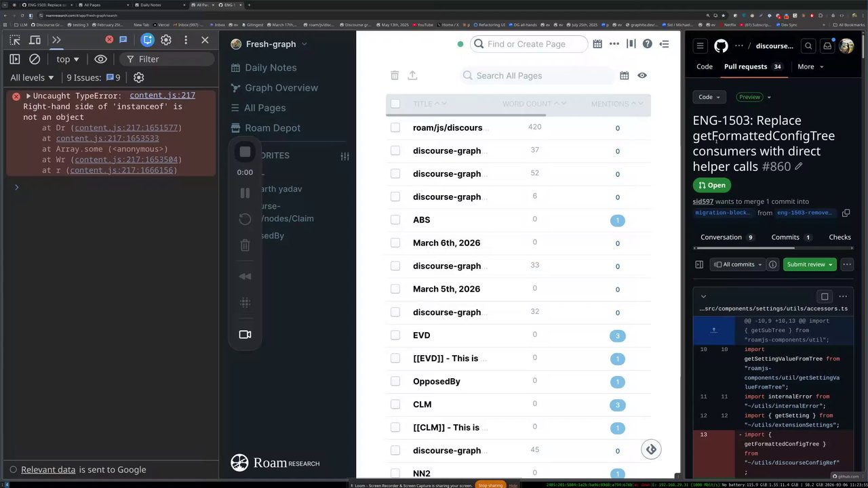Pause the Loom recording
This screenshot has height=488, width=868.
pyautogui.click(x=245, y=193)
